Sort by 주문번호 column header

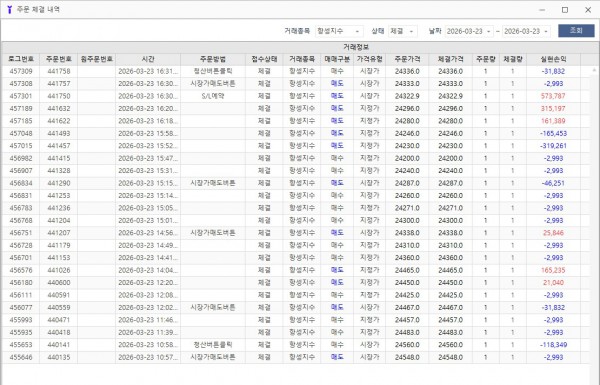(x=59, y=59)
